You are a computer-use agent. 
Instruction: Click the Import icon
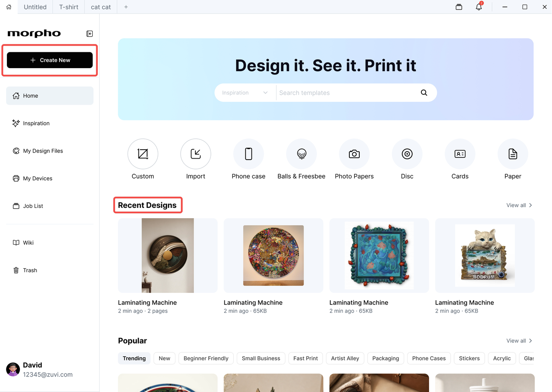tap(196, 154)
